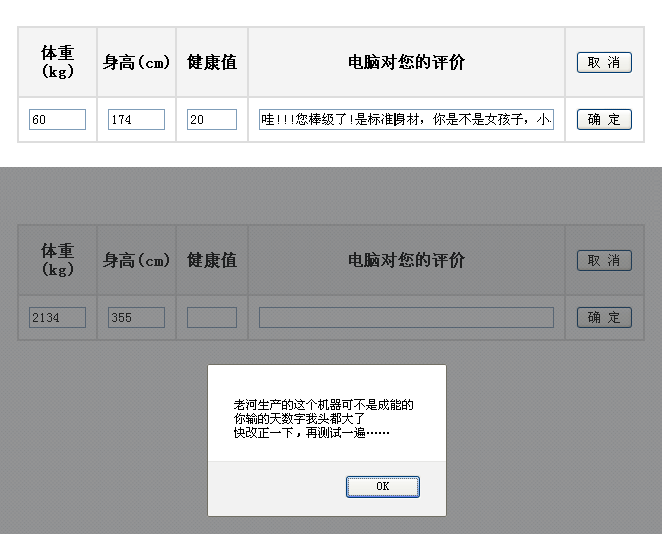Screen dimensions: 662x534
Task: Click the dimmed 取消 button in the lower table
Action: [x=604, y=260]
